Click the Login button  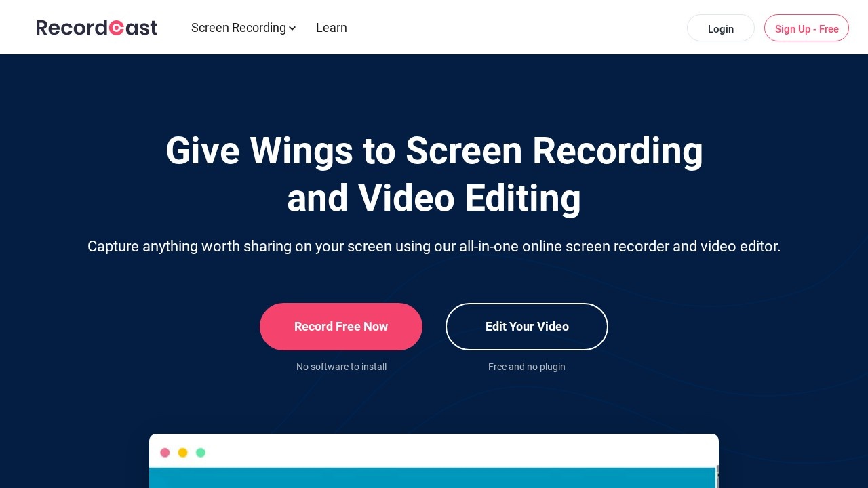721,28
